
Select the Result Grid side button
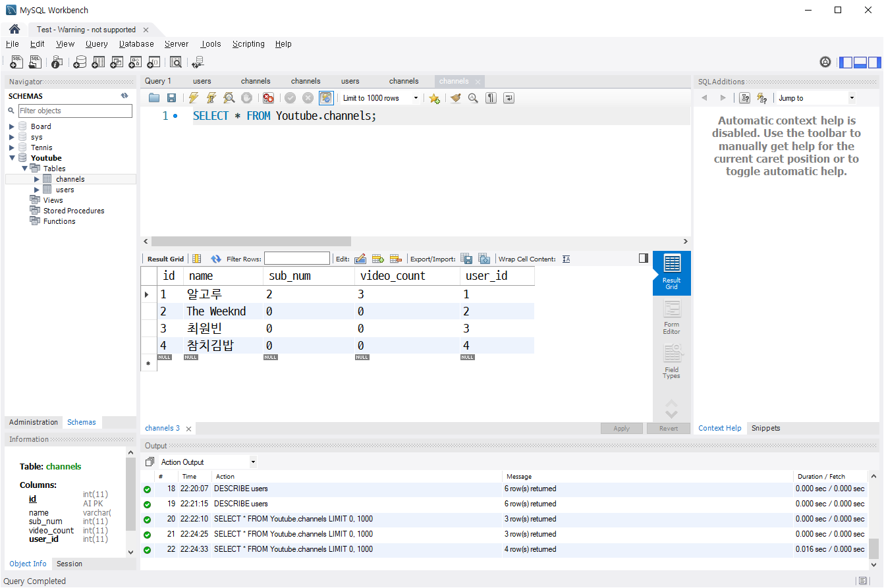tap(672, 273)
